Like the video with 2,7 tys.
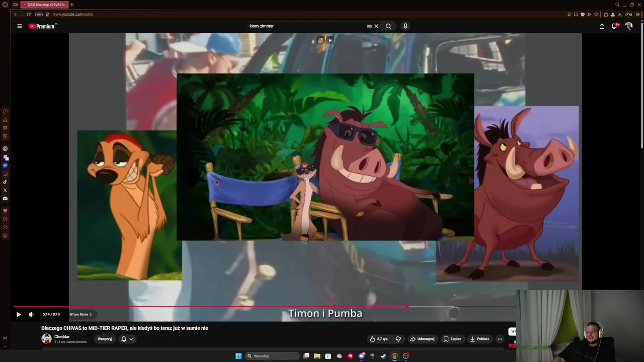 379,339
